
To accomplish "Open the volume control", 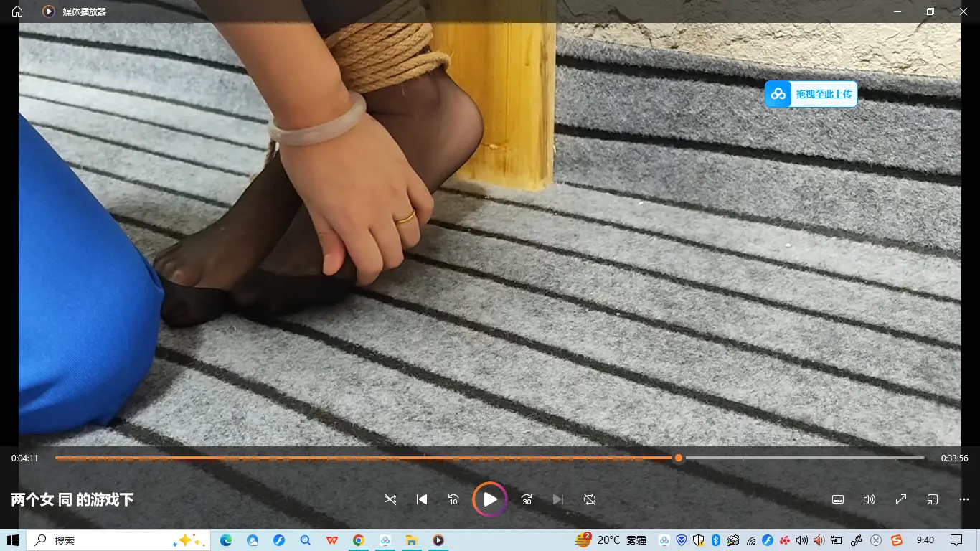I will click(870, 499).
